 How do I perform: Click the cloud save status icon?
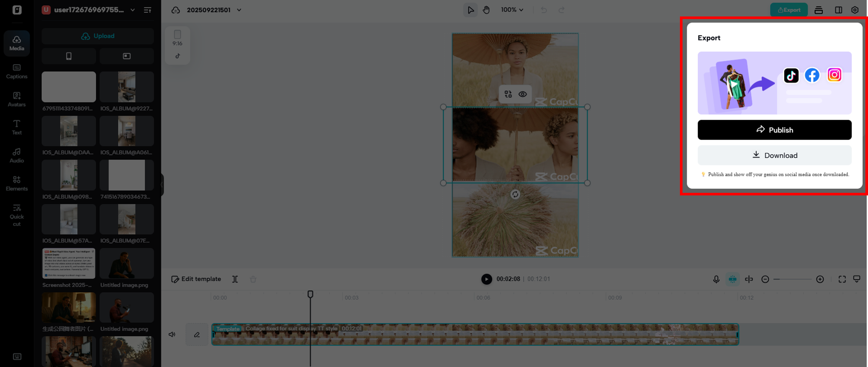[x=176, y=10]
